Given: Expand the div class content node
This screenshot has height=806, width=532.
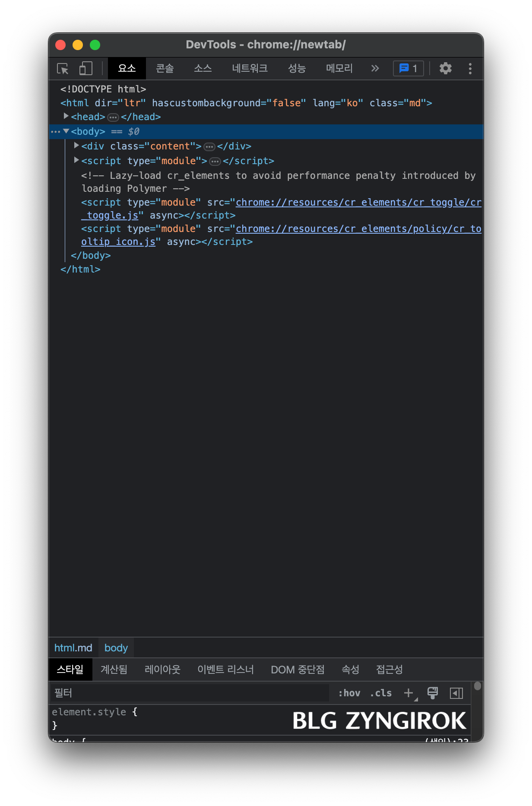Looking at the screenshot, I should point(76,146).
